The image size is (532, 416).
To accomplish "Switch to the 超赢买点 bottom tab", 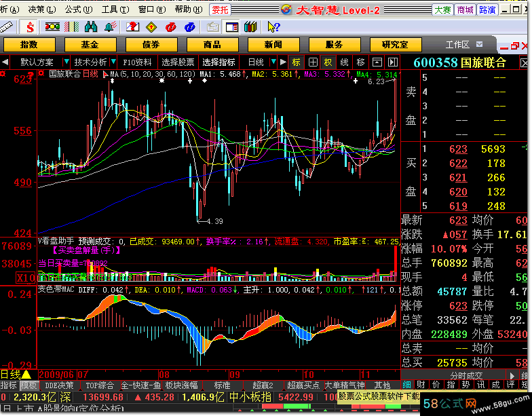I will click(303, 385).
